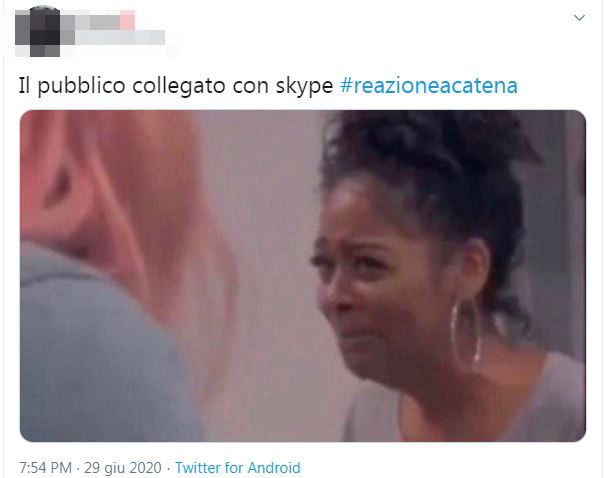
Task: Click the date 29 giu 2020
Action: click(123, 468)
